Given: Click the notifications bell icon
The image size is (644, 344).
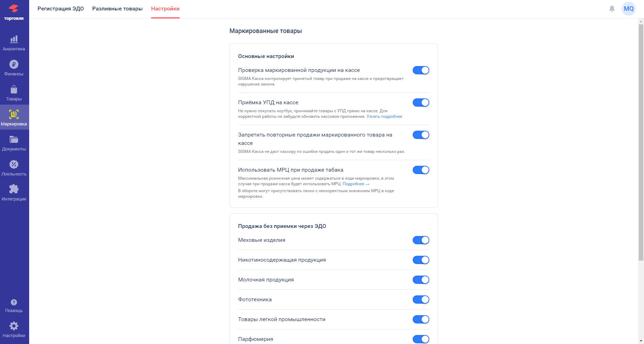Looking at the screenshot, I should pos(612,9).
